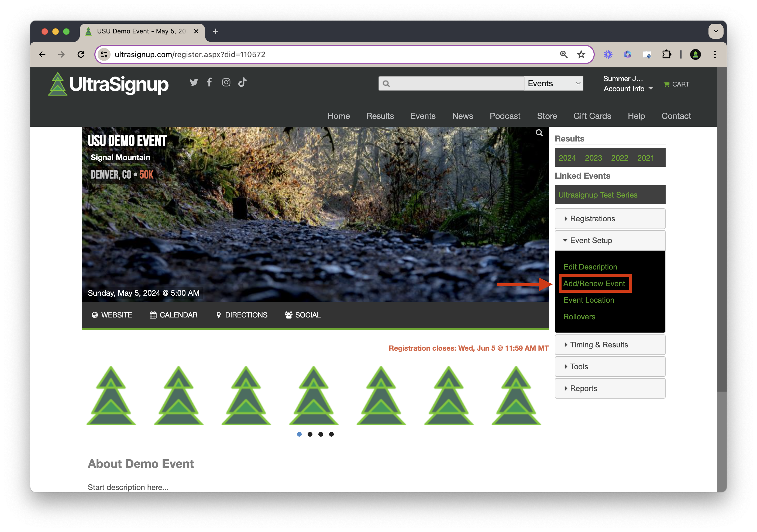The width and height of the screenshot is (757, 532).
Task: Expand the Registrations section
Action: click(x=610, y=219)
